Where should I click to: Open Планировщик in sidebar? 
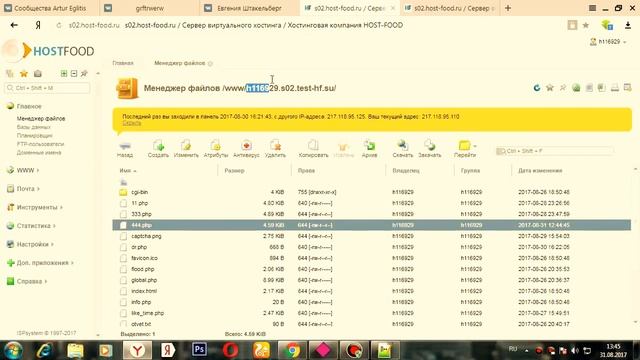coord(35,136)
